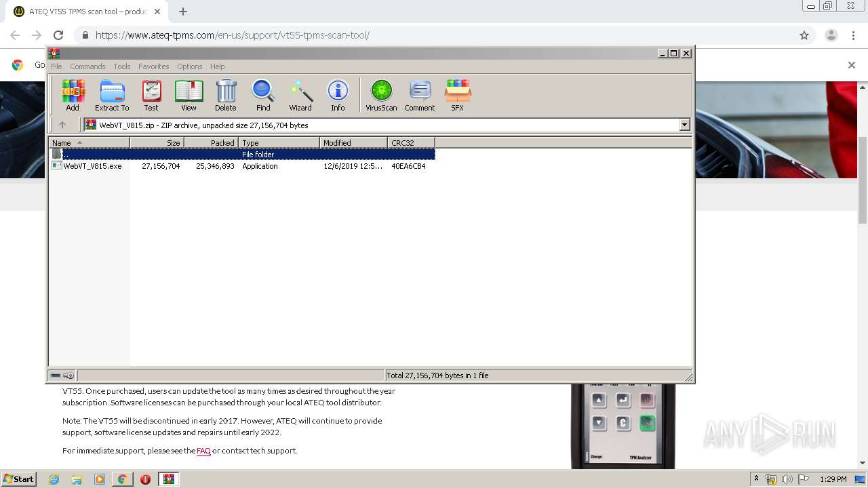This screenshot has width=868, height=488.
Task: Click the packed size 25,346,893 cell
Action: pos(215,166)
